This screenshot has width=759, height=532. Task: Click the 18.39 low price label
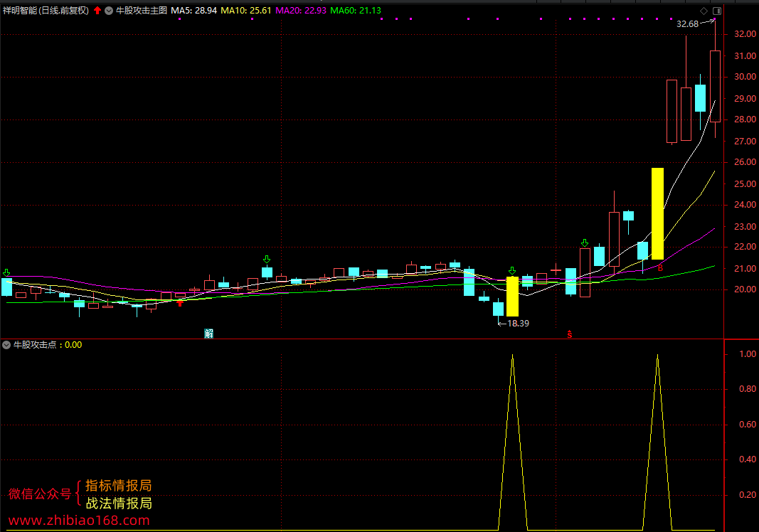518,324
